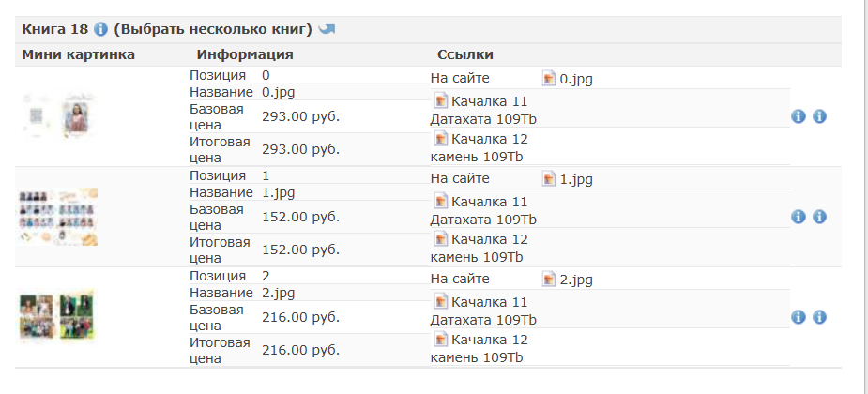Click first info icon in 0.jpg row
This screenshot has height=394, width=868.
pos(798,116)
